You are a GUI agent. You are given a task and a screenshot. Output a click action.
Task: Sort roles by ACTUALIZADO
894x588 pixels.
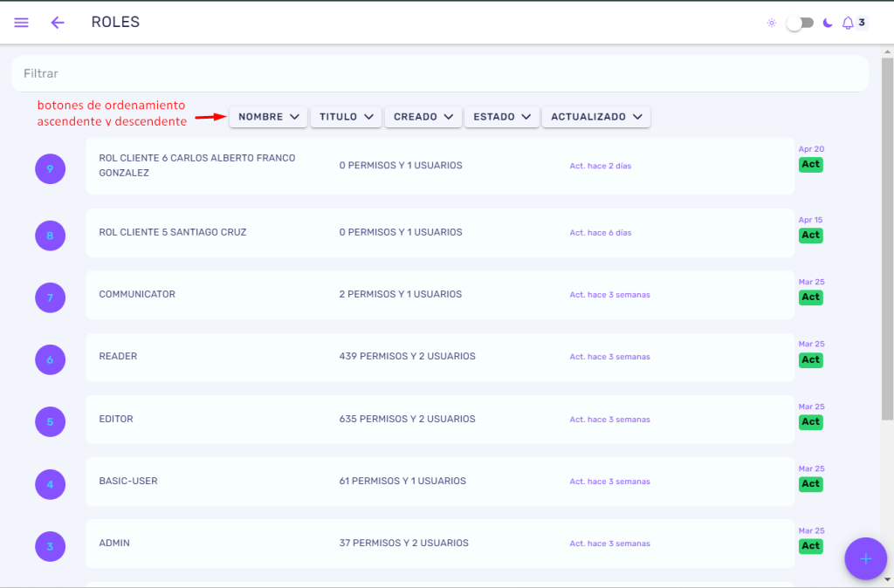click(x=595, y=117)
